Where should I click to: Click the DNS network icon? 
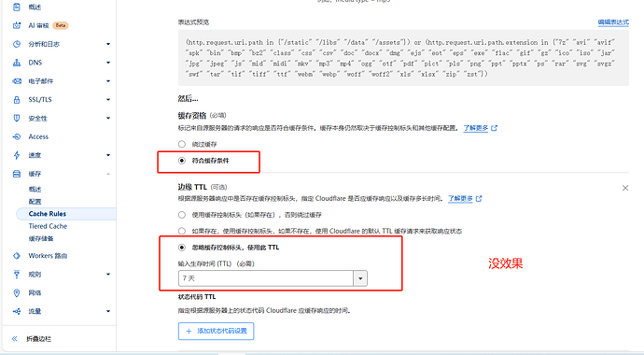tap(17, 63)
